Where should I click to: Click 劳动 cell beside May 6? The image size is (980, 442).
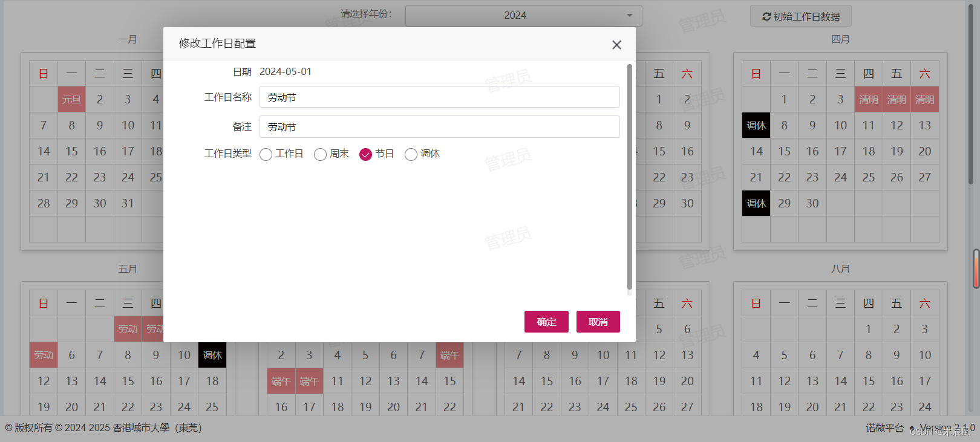click(44, 355)
